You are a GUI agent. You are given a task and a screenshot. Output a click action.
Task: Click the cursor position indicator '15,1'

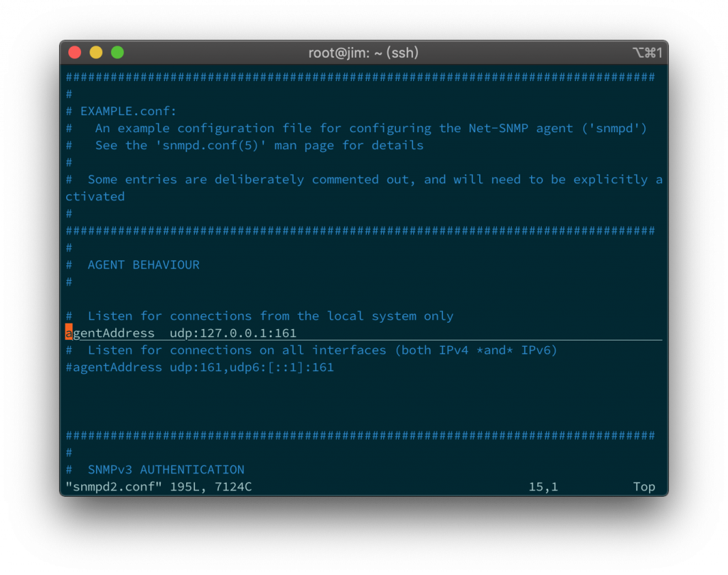[x=543, y=487]
